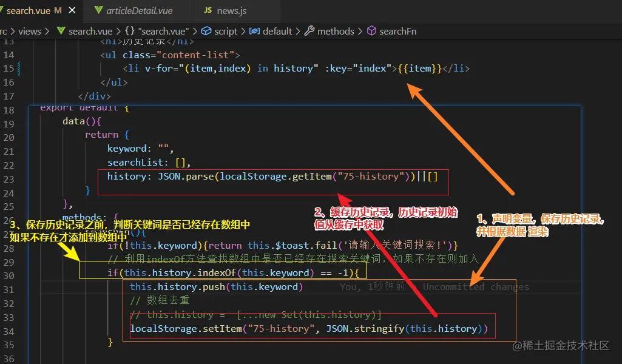
Task: Click the Vue file icon in breadcrumb
Action: point(61,31)
